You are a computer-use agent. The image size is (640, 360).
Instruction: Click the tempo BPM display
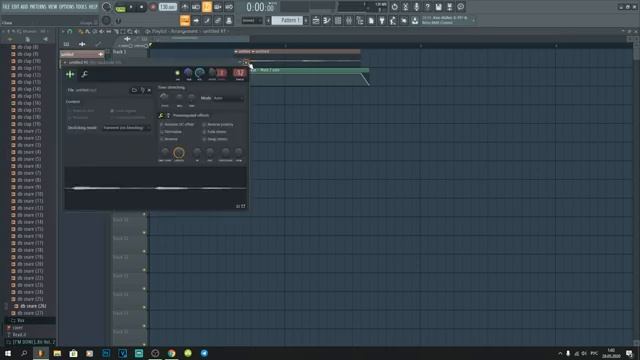pyautogui.click(x=167, y=7)
